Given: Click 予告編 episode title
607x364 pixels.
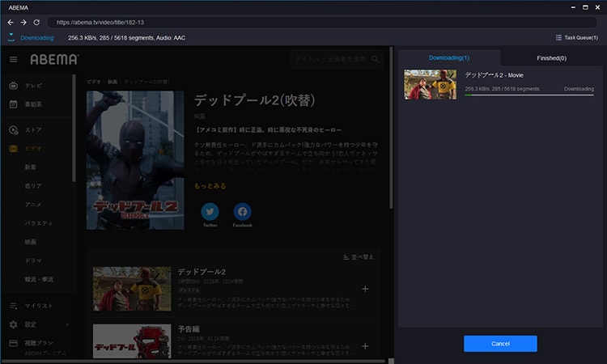Looking at the screenshot, I should pos(189,329).
